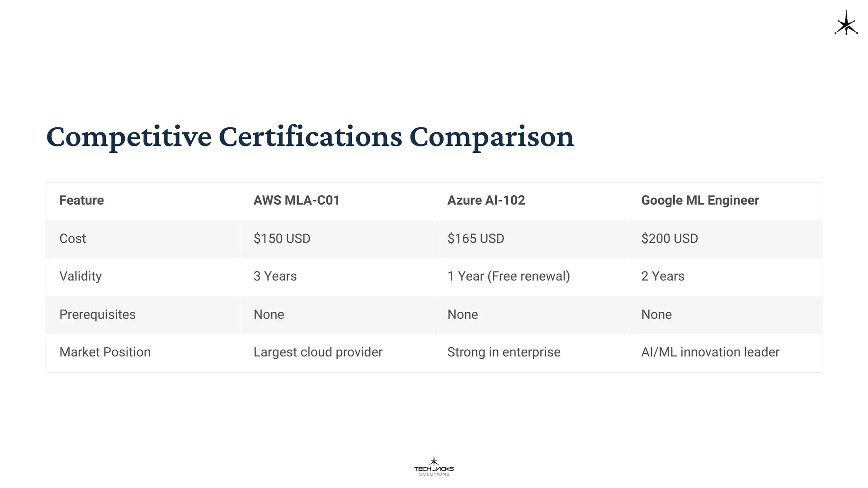Select the 1 Year (Free renewal) cell
This screenshot has height=488, width=868.
coord(509,276)
